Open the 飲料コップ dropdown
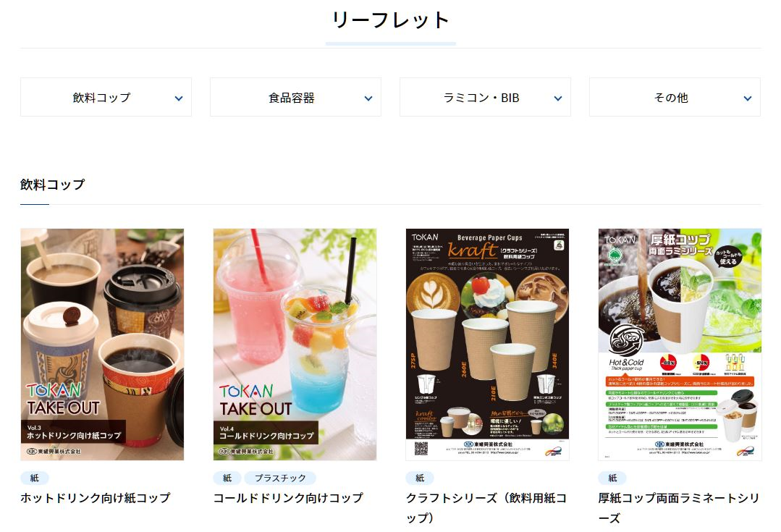Screen dimensions: 781x532 click(106, 97)
